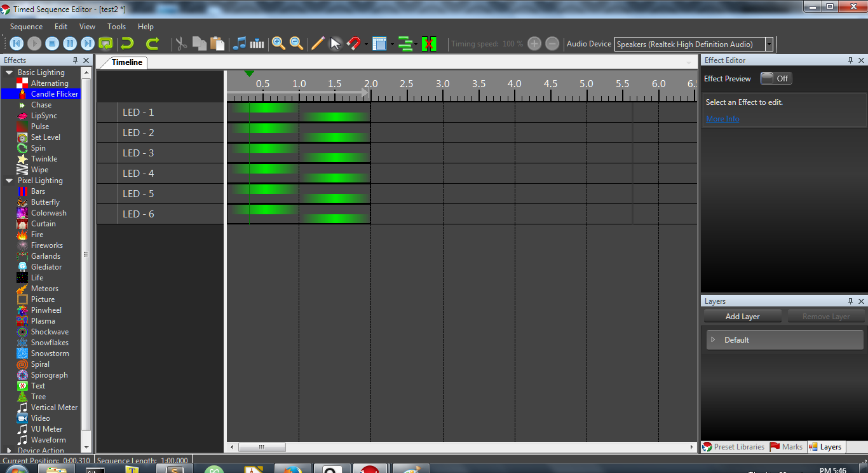Select the Fireworks effect in the list

click(46, 245)
